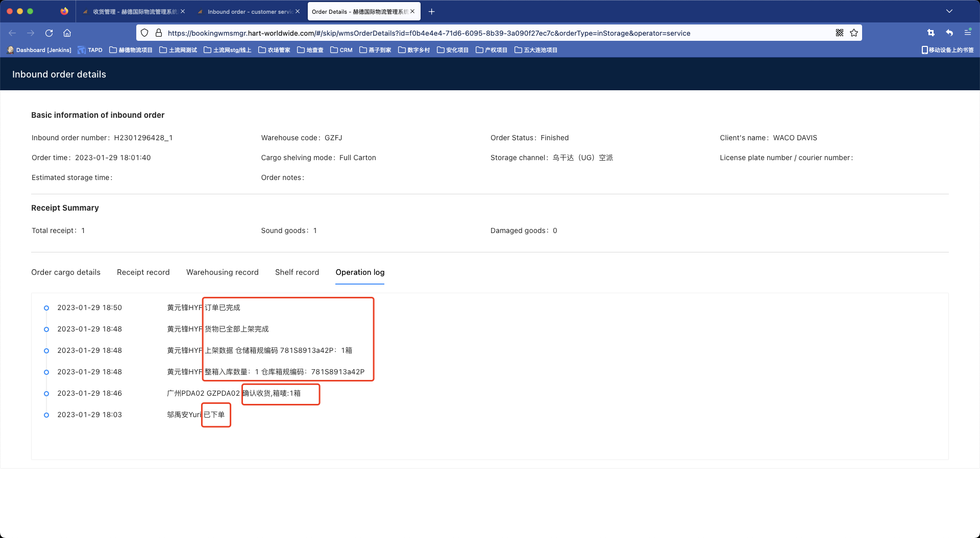Viewport: 980px width, 538px height.
Task: Open the CRM bookmarks folder
Action: click(x=341, y=50)
